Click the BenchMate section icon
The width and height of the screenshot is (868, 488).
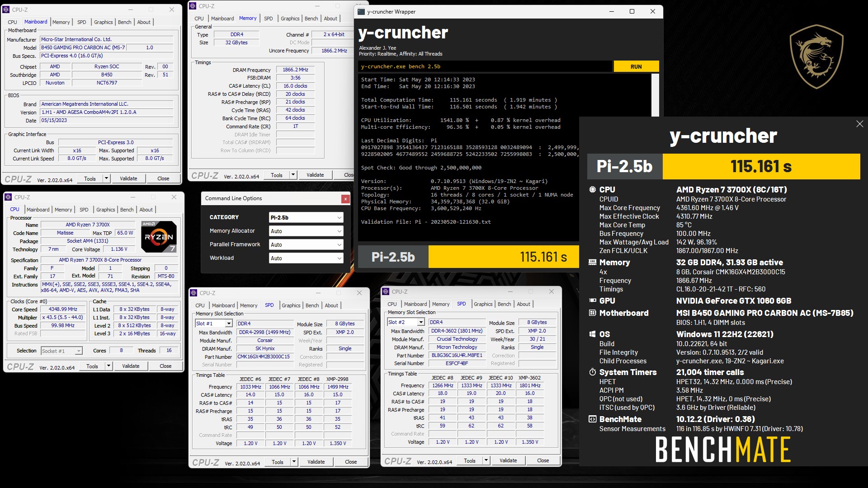tap(592, 419)
